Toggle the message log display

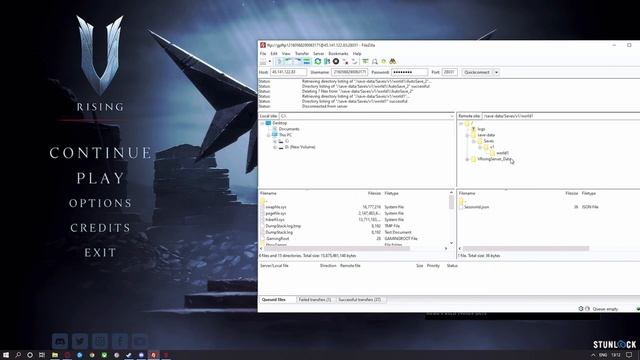coord(280,62)
